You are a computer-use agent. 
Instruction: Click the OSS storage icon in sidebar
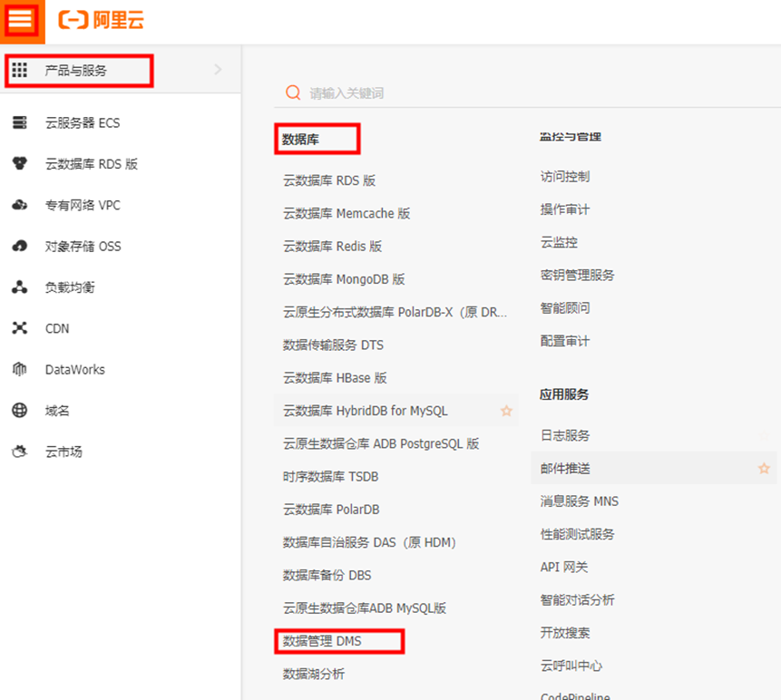point(19,246)
